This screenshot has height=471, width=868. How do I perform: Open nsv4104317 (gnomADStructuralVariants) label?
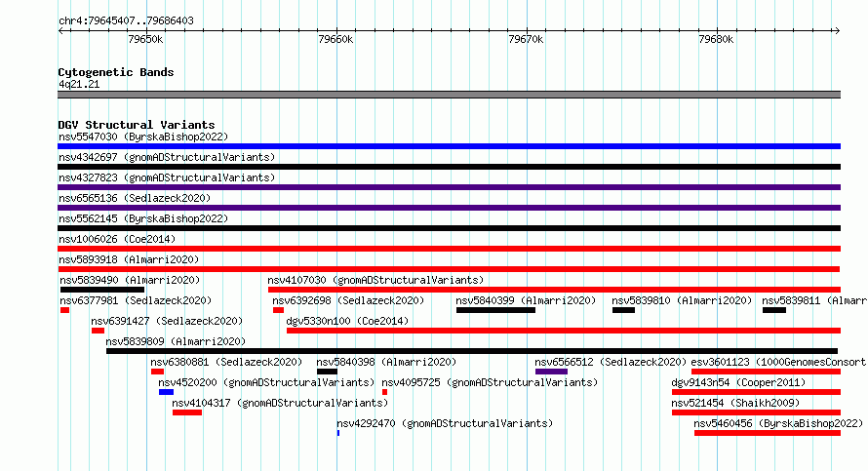pyautogui.click(x=280, y=403)
